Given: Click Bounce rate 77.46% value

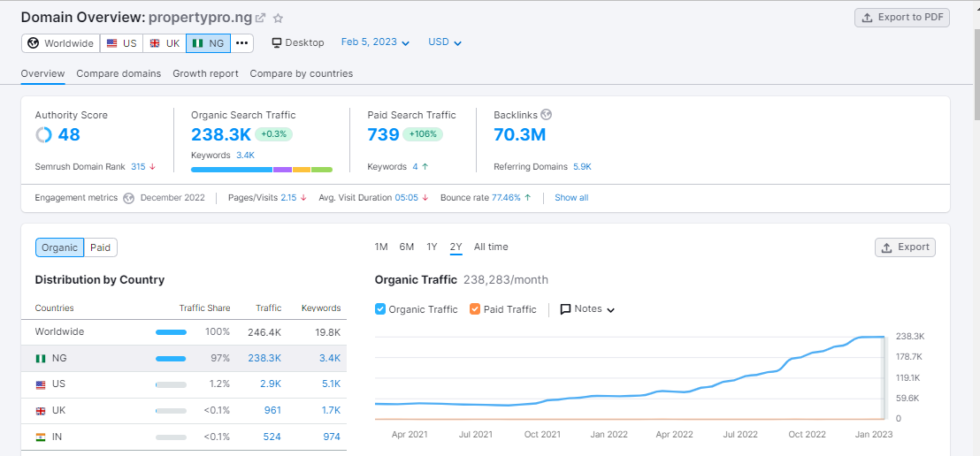Looking at the screenshot, I should click(x=506, y=197).
